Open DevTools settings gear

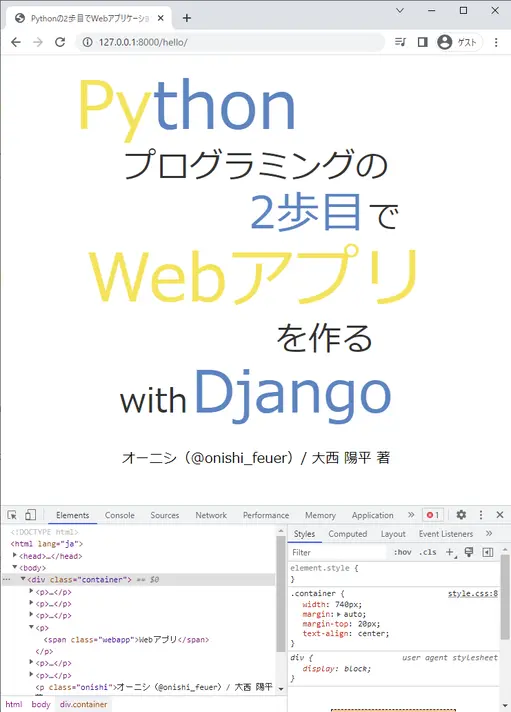pos(461,515)
